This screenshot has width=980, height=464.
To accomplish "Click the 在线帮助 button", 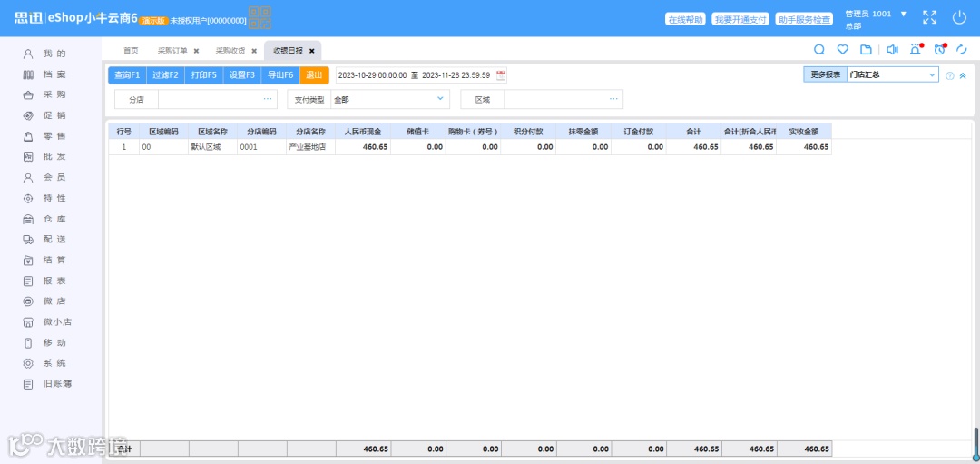I will click(686, 19).
